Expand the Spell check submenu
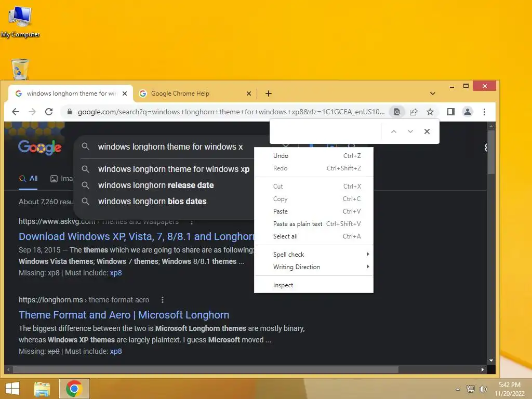 tap(314, 255)
